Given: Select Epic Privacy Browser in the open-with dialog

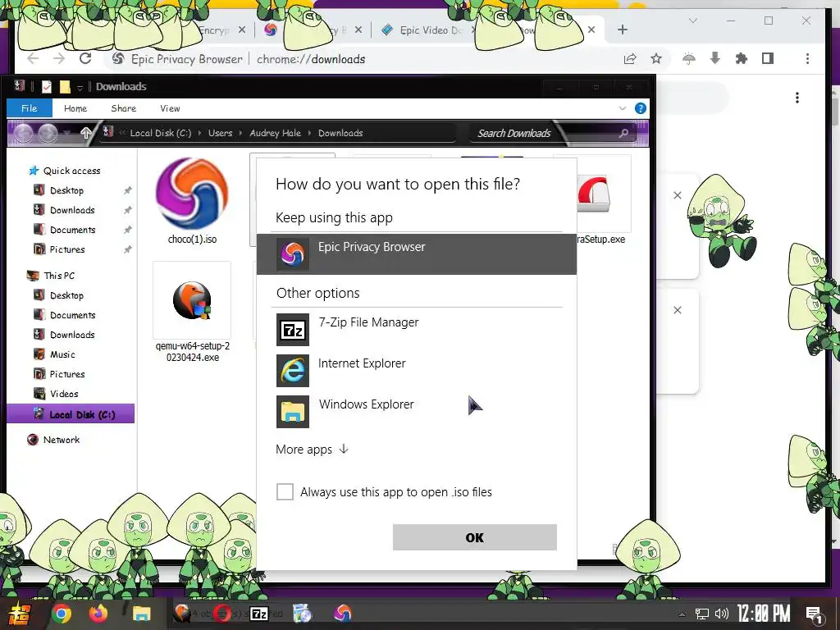Looking at the screenshot, I should click(416, 254).
